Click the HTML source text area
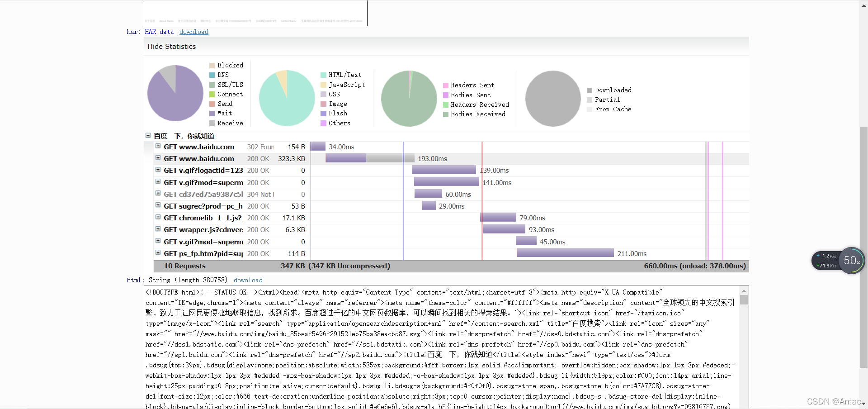Screen dimensions: 868x409 441,347
